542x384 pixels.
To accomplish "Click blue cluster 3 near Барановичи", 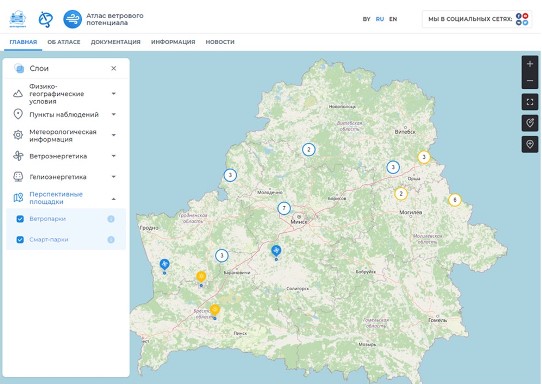I will pyautogui.click(x=222, y=256).
